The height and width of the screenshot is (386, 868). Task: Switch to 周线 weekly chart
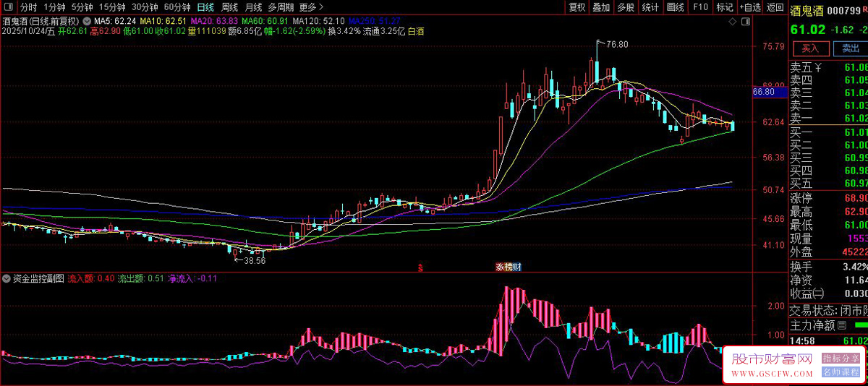coord(230,7)
